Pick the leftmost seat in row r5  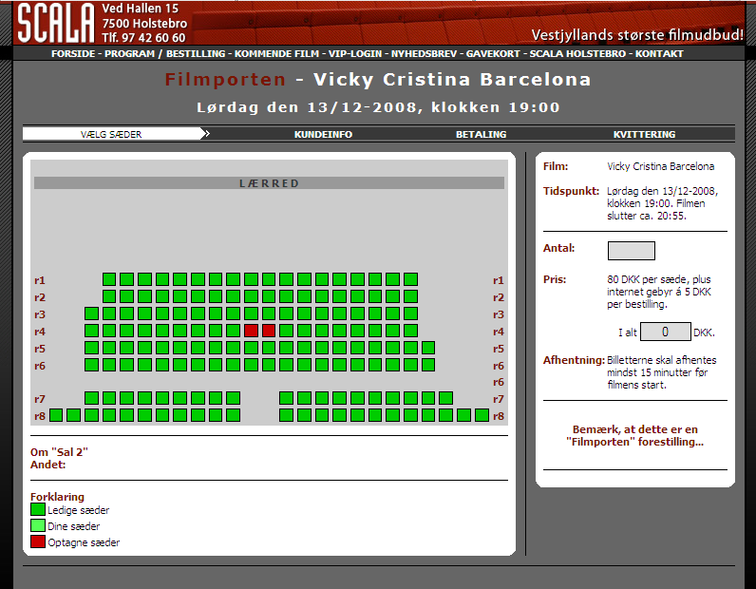coord(92,348)
